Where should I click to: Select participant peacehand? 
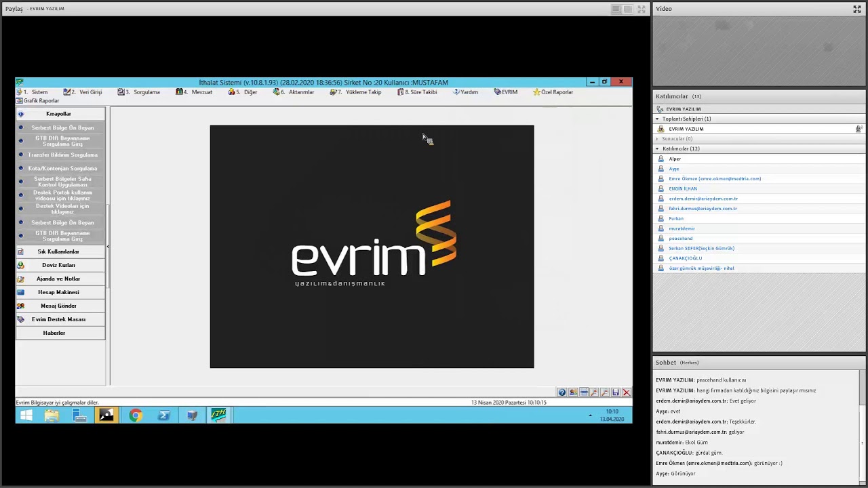pos(758,239)
